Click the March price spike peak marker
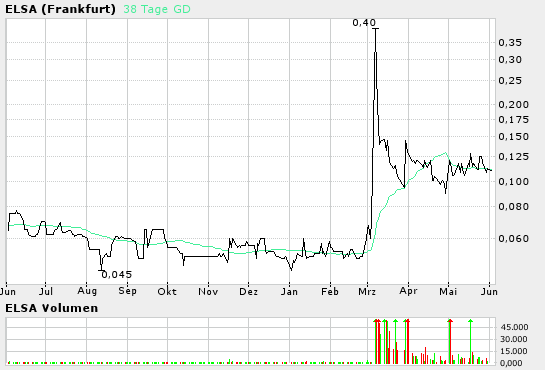This screenshot has width=545, height=370. 375,28
